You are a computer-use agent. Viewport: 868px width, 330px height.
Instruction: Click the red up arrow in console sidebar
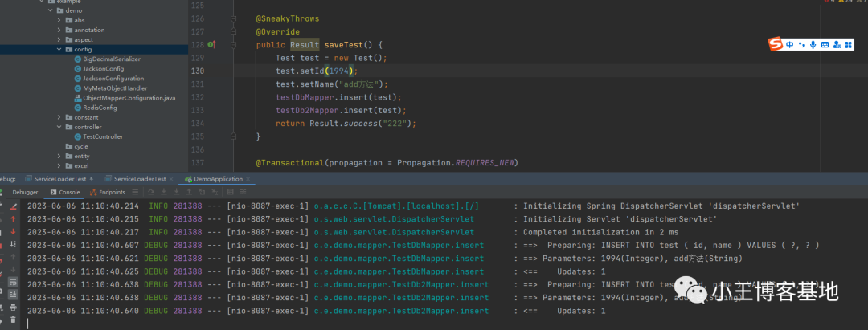click(13, 218)
